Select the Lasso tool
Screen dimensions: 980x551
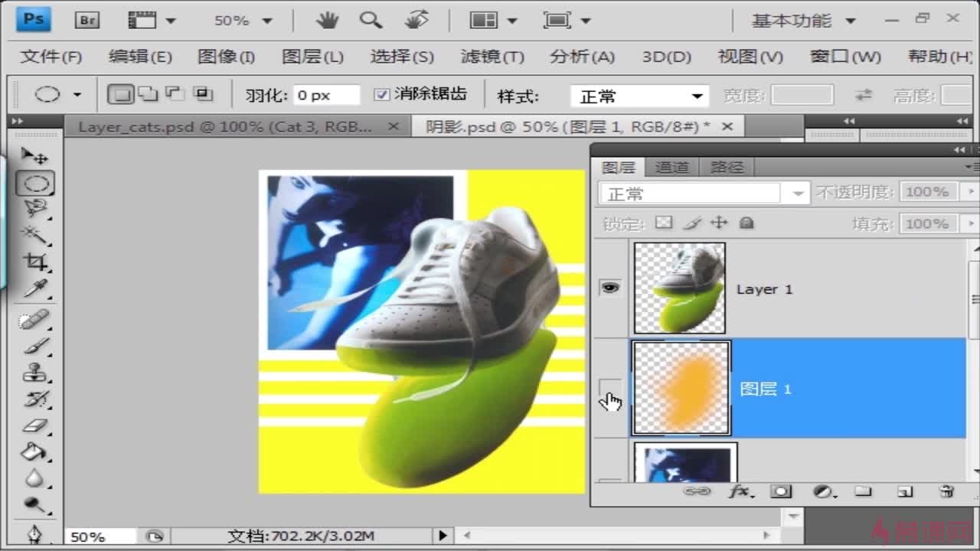click(35, 209)
